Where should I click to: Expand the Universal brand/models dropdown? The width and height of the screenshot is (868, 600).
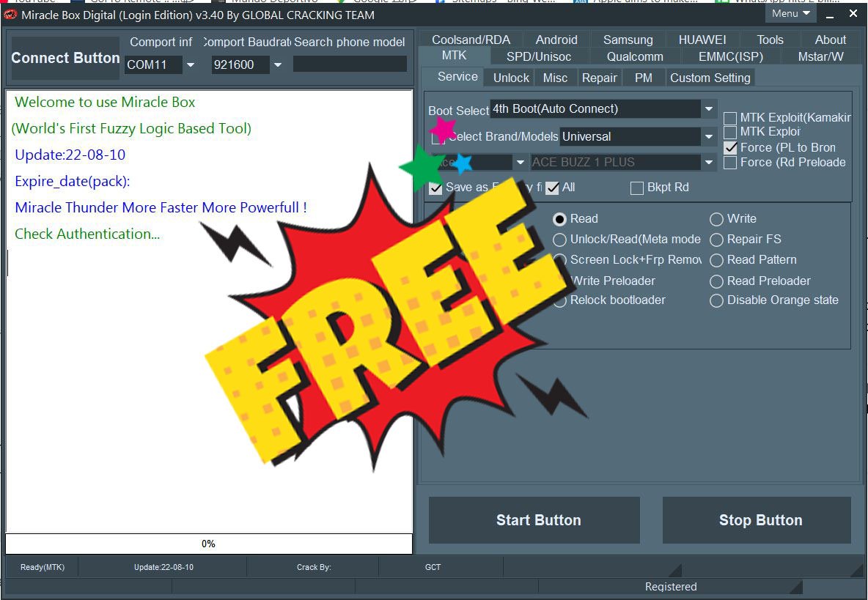tap(709, 136)
